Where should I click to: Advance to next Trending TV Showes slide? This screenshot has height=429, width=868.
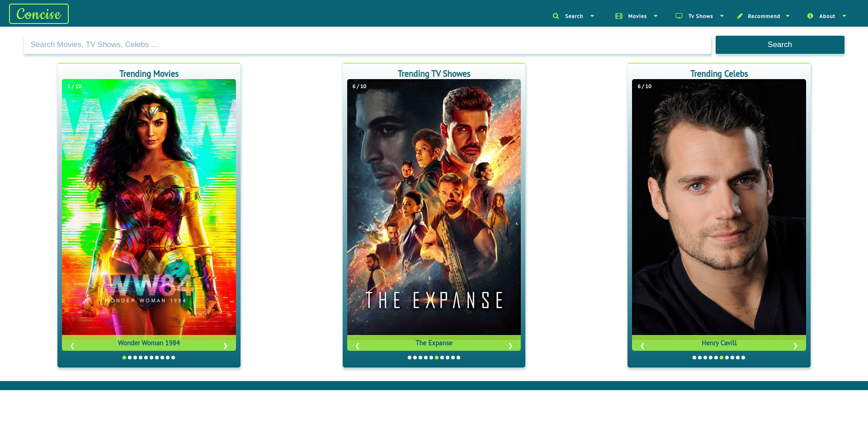point(510,346)
